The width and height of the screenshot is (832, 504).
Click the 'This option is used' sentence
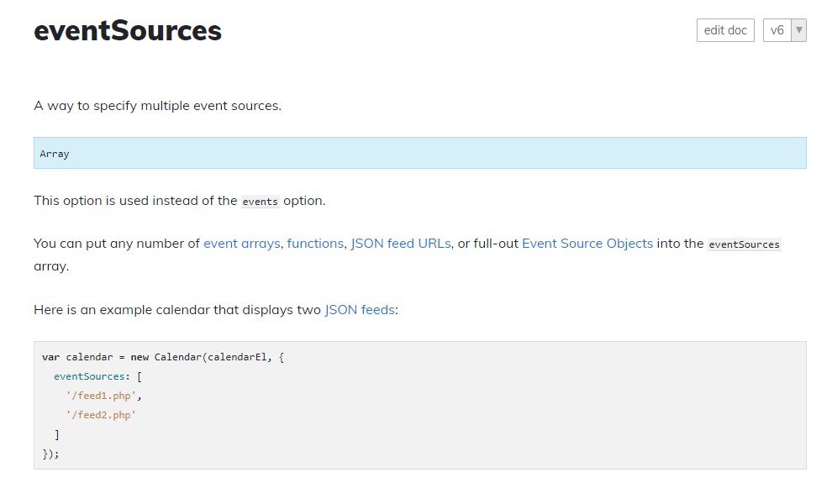point(135,202)
